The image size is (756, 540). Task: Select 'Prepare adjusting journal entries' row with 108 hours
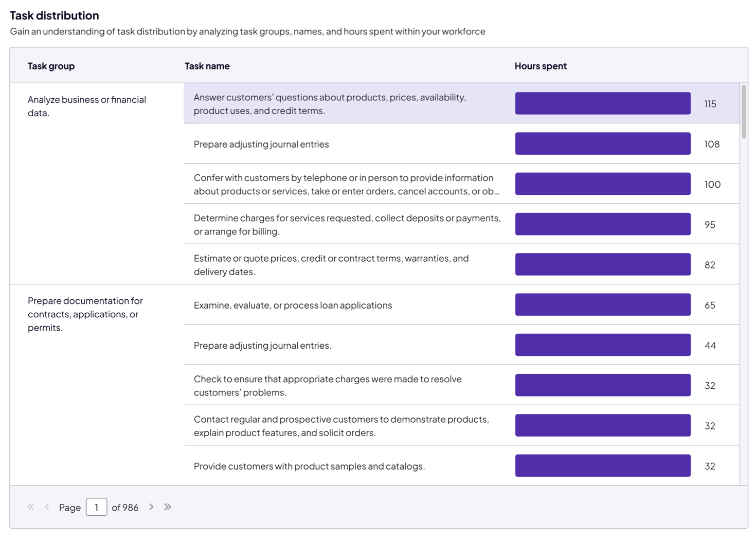tap(261, 144)
